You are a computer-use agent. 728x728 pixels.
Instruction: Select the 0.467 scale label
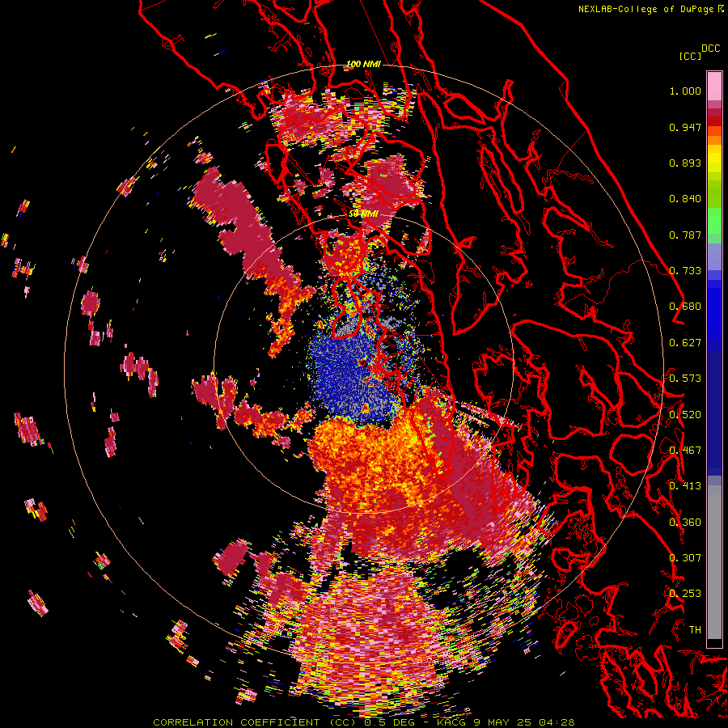(x=685, y=451)
